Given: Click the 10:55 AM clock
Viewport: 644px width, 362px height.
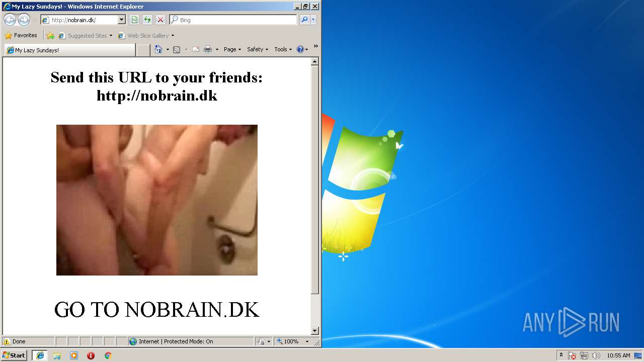Looking at the screenshot, I should [x=618, y=355].
